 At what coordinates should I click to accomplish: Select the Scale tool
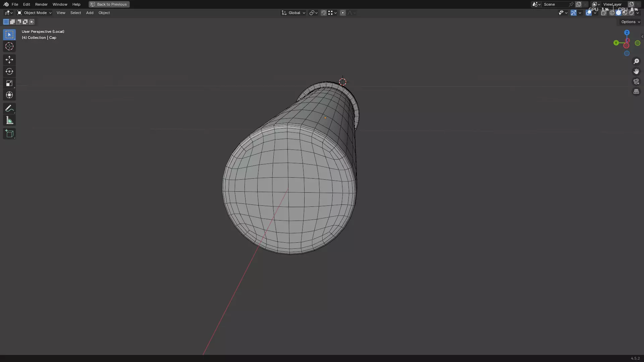tap(9, 83)
